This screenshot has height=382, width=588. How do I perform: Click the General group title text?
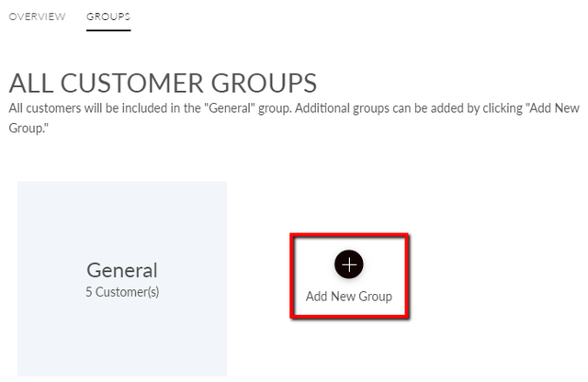[x=122, y=270]
